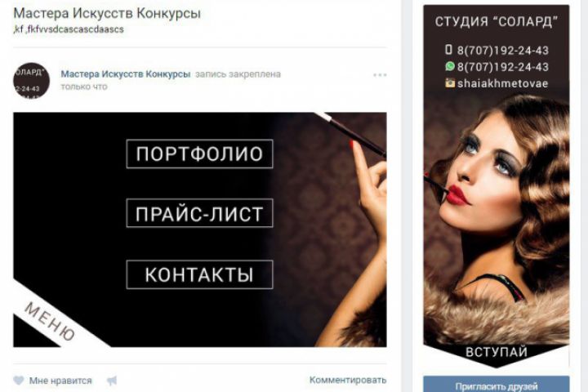Click the WhatsApp icon in the banner
The image size is (588, 392).
[x=450, y=66]
